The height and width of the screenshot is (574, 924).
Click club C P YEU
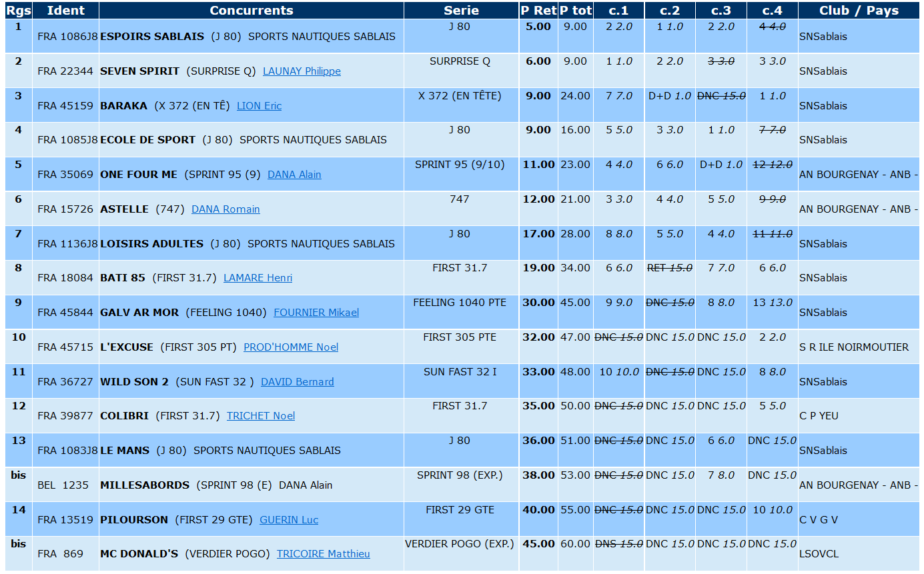click(x=819, y=416)
